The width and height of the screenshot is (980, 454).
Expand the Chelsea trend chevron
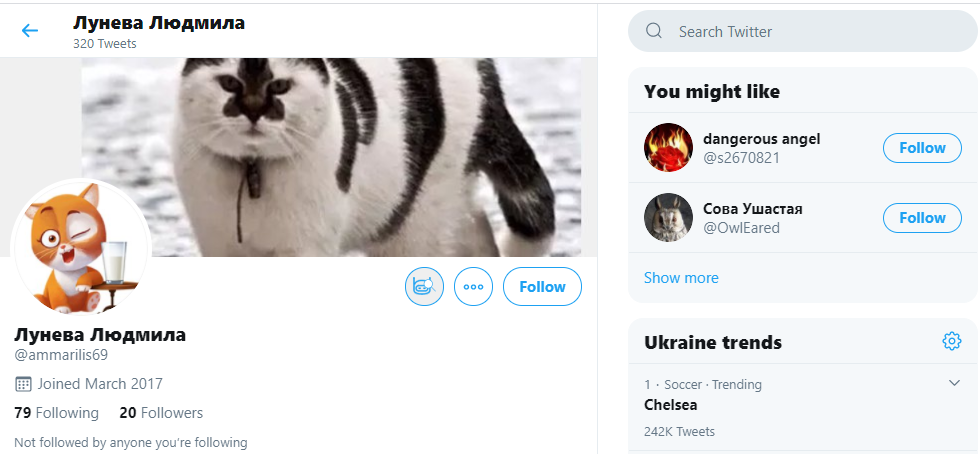(x=954, y=383)
